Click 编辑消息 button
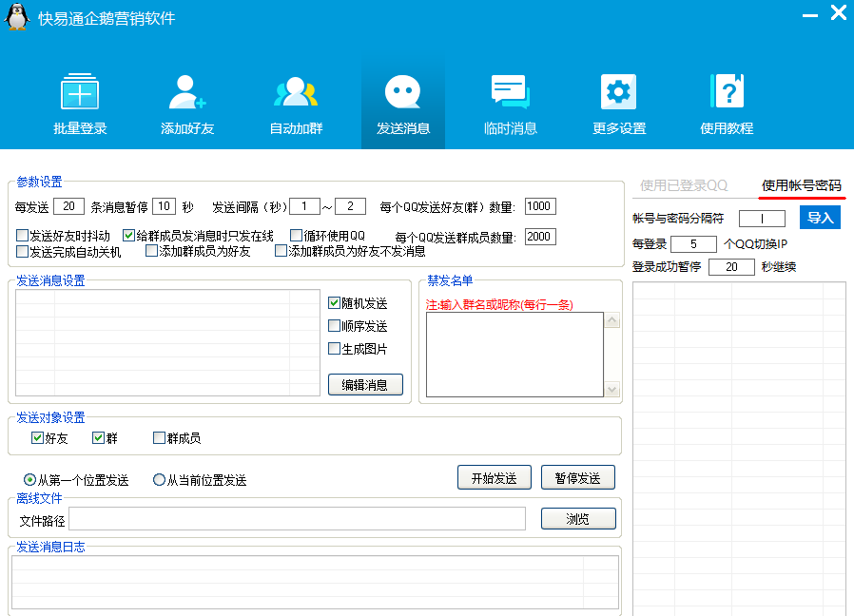854x616 pixels. 365,384
